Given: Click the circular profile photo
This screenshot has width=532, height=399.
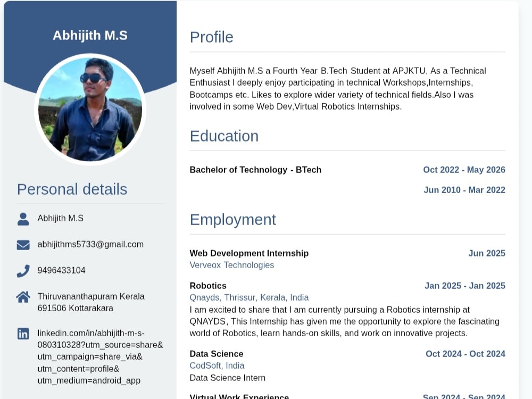Looking at the screenshot, I should pos(90,109).
